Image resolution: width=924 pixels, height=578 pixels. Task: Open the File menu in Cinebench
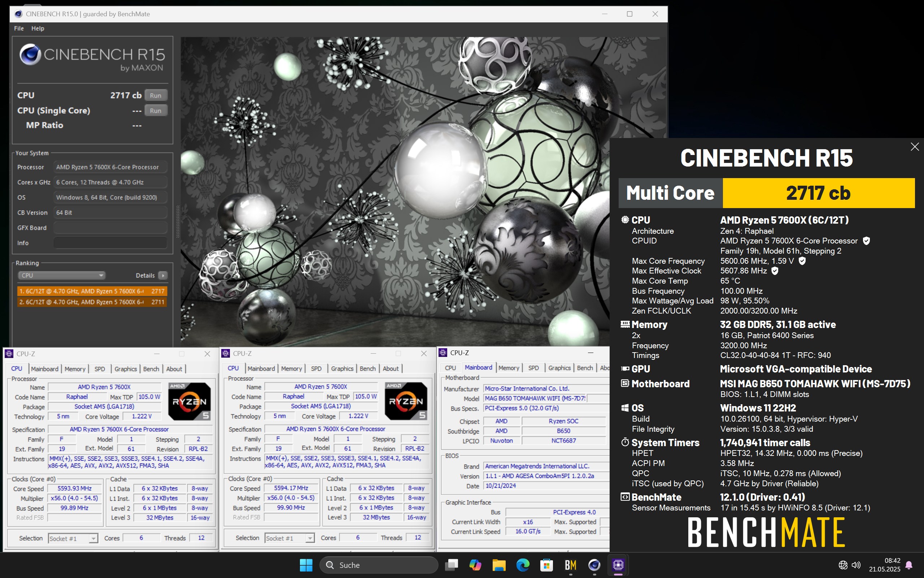(x=19, y=28)
